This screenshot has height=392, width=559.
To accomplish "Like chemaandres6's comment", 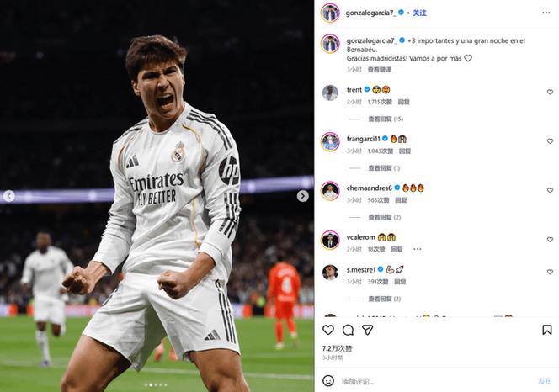I will [550, 190].
